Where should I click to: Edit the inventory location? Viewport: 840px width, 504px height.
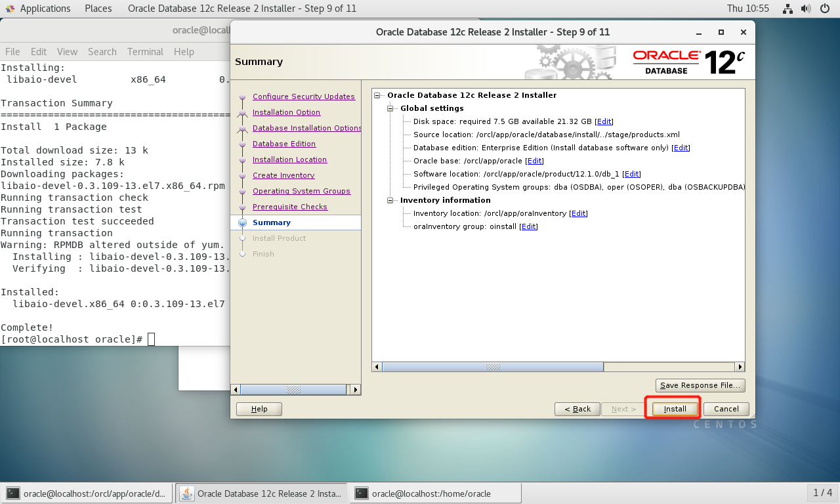579,213
